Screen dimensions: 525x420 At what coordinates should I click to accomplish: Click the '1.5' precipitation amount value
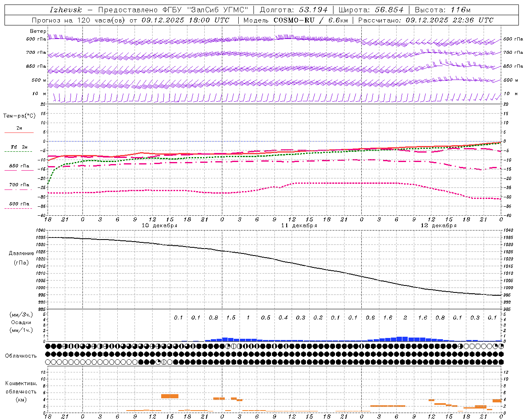231,317
